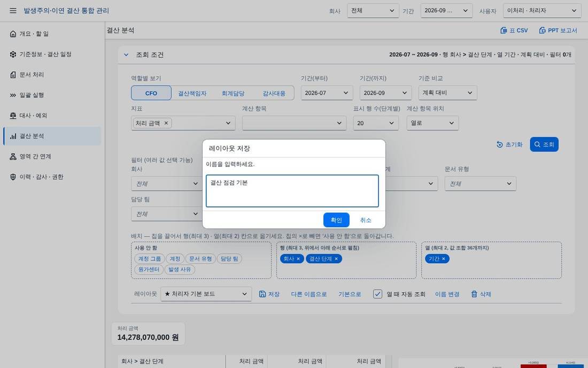Screen dimensions: 588x368
Task: Click the shield icon beside 이력 · 감사 · 권한
Action: tap(13, 177)
